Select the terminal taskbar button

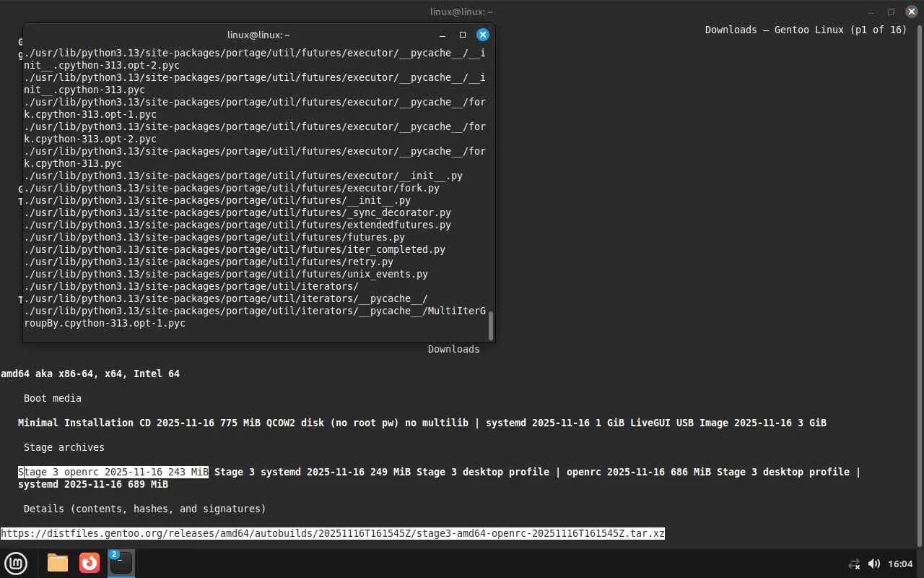click(x=121, y=563)
